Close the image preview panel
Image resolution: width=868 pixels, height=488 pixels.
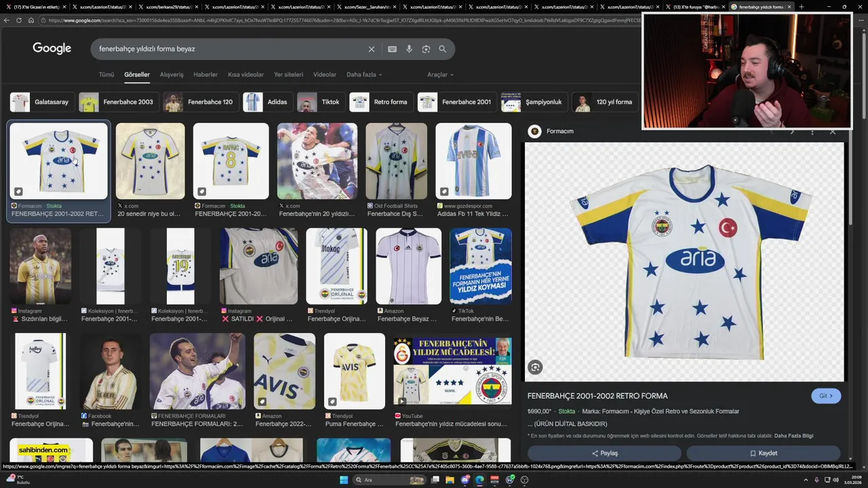pyautogui.click(x=833, y=131)
